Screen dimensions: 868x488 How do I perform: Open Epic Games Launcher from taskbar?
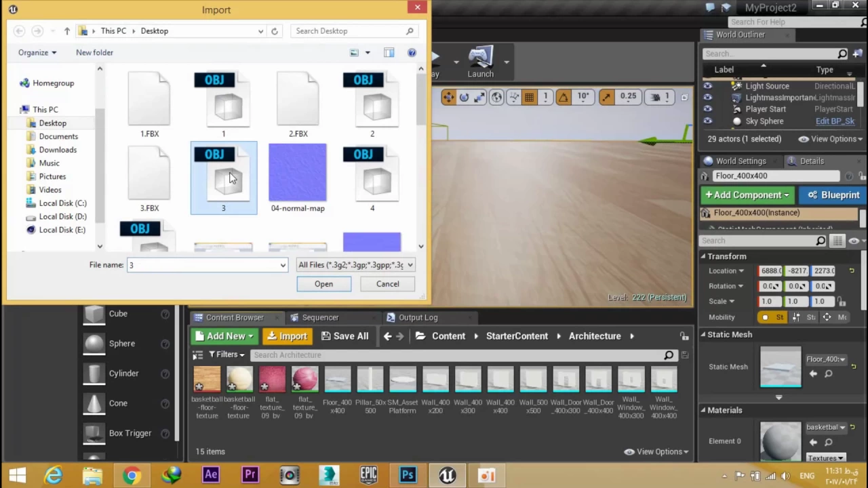pyautogui.click(x=368, y=475)
